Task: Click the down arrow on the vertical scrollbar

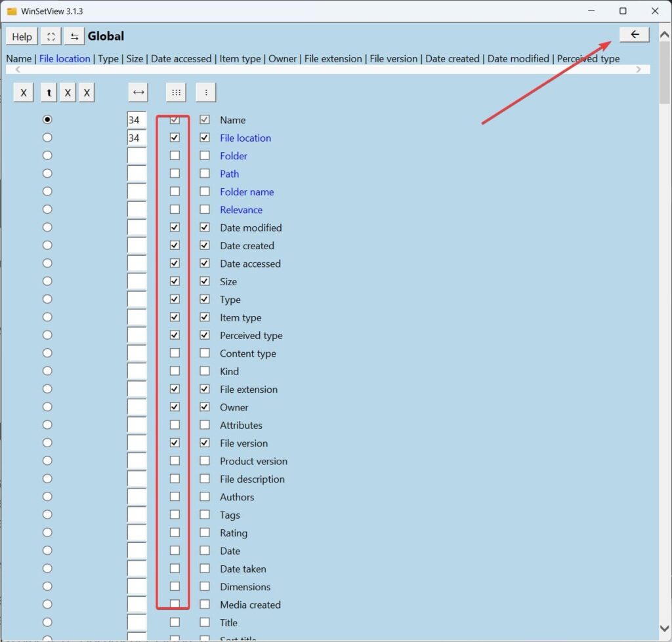Action: click(x=665, y=627)
